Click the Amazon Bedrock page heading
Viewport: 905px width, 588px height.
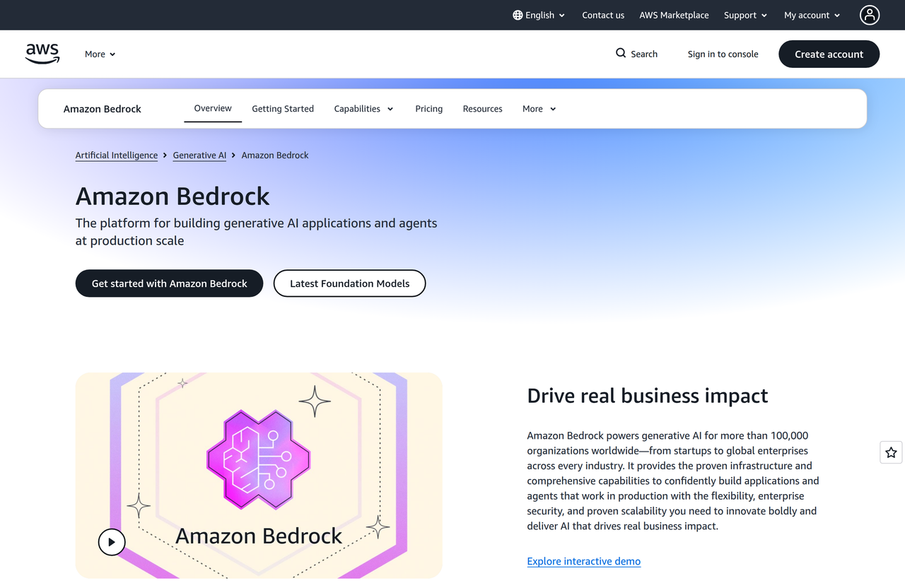coord(173,196)
